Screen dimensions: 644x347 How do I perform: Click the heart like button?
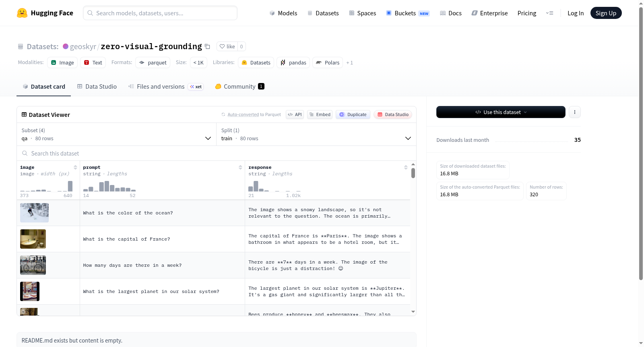click(227, 46)
